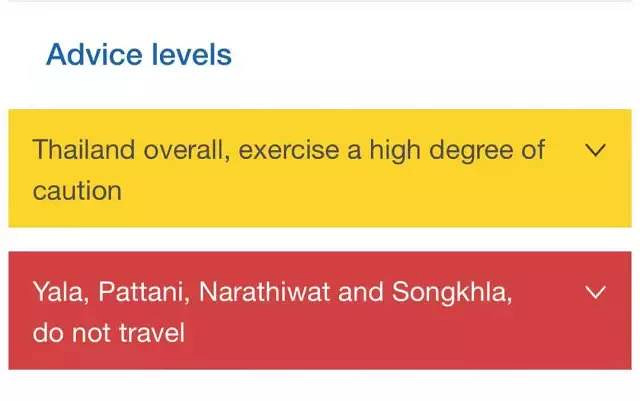This screenshot has height=401, width=640.
Task: Toggle the Thailand overall advice section
Action: click(x=320, y=169)
